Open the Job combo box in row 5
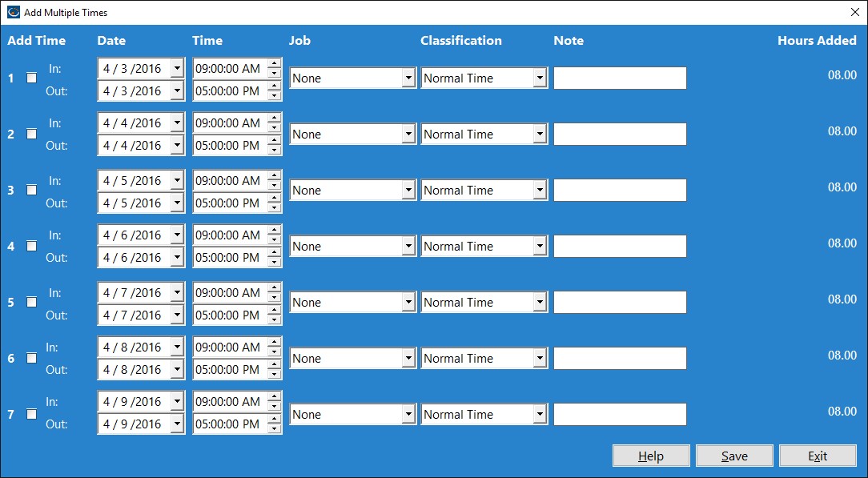Screen dimensions: 868x478 click(x=408, y=302)
